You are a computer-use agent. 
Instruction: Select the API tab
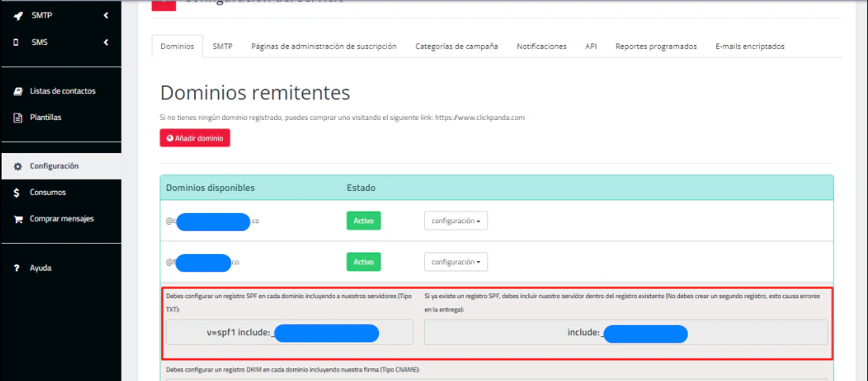point(591,47)
